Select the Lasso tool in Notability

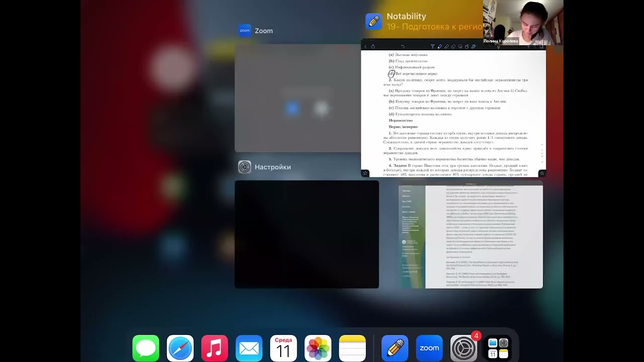pos(460,46)
